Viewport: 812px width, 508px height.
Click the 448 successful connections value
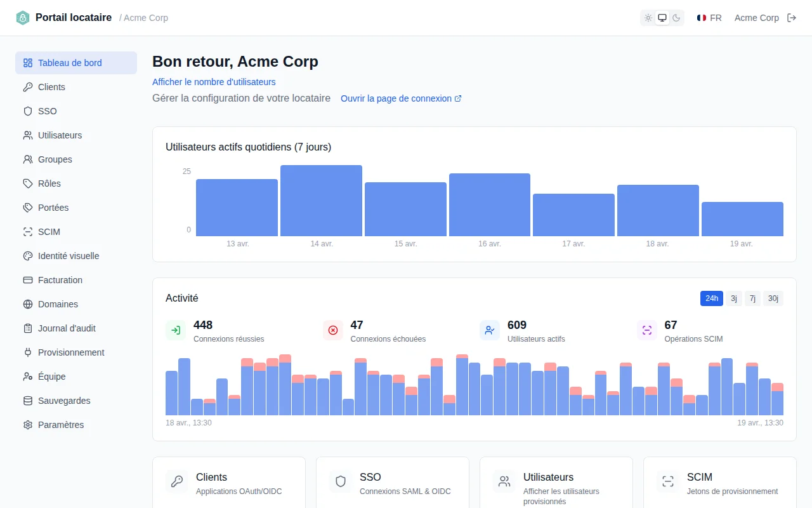coord(203,325)
